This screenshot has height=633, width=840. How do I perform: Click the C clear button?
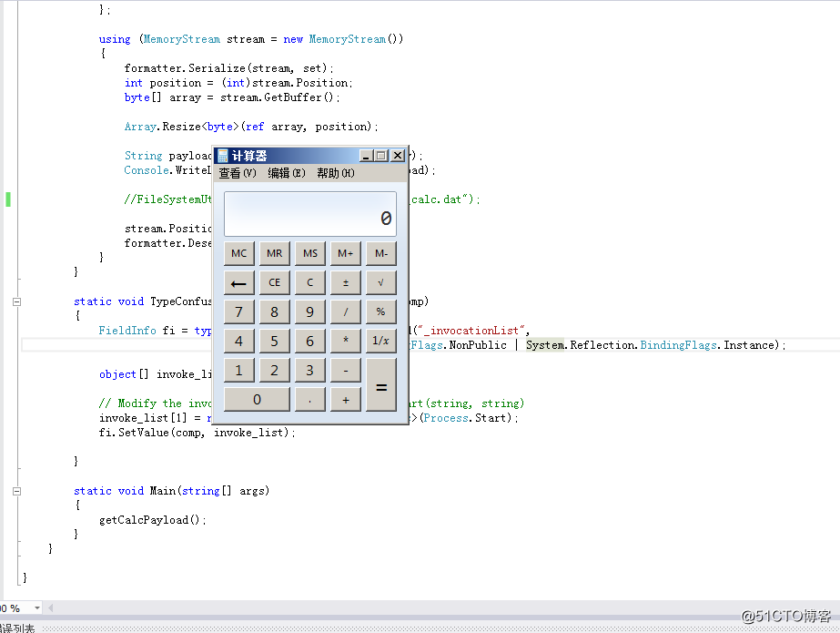[x=310, y=282]
